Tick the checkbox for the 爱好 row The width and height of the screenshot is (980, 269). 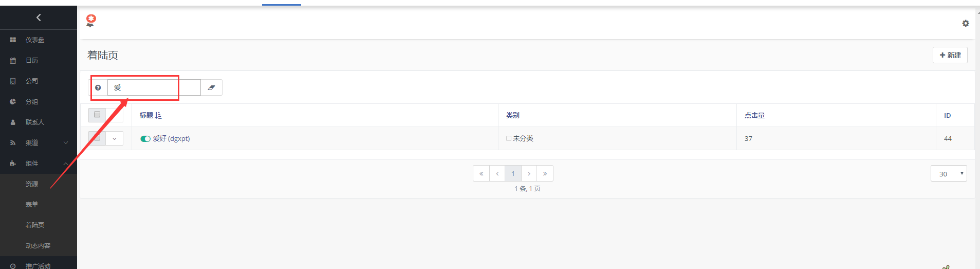coord(97,137)
